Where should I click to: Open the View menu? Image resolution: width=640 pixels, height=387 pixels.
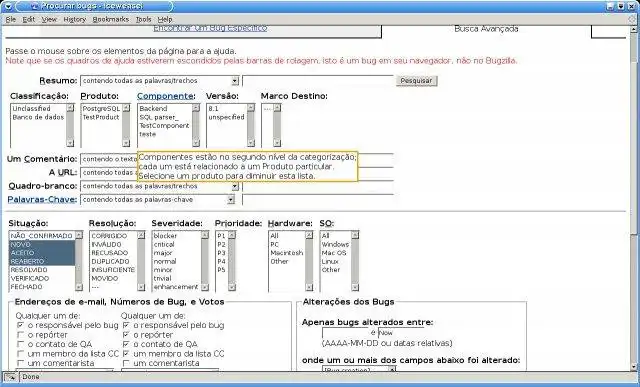49,19
